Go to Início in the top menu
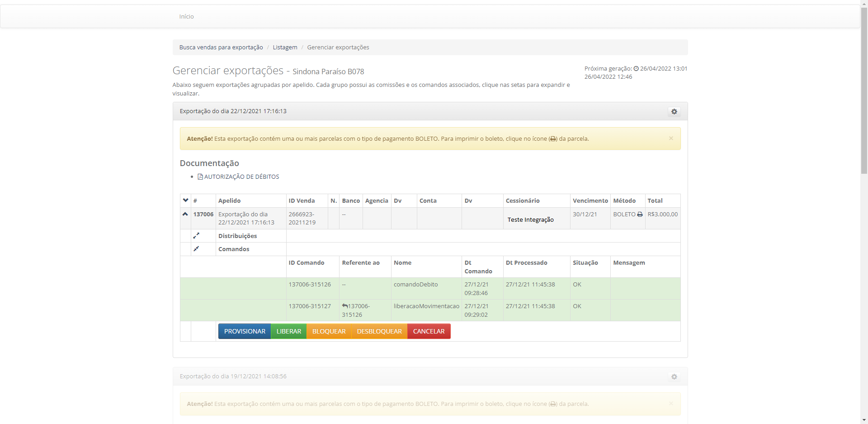This screenshot has height=424, width=868. tap(186, 17)
